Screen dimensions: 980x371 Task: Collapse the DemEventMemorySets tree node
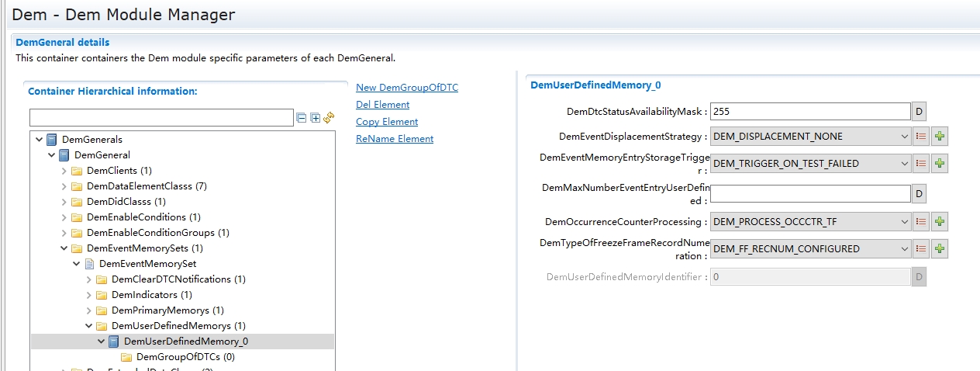[64, 248]
